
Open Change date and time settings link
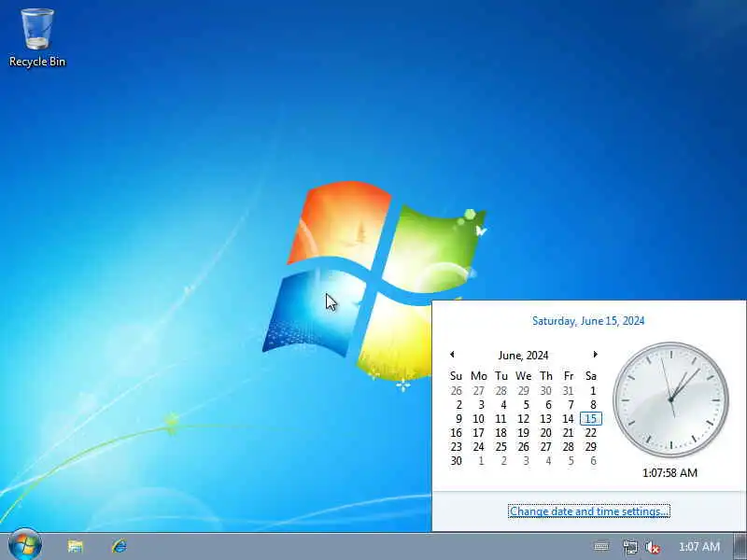click(x=589, y=511)
